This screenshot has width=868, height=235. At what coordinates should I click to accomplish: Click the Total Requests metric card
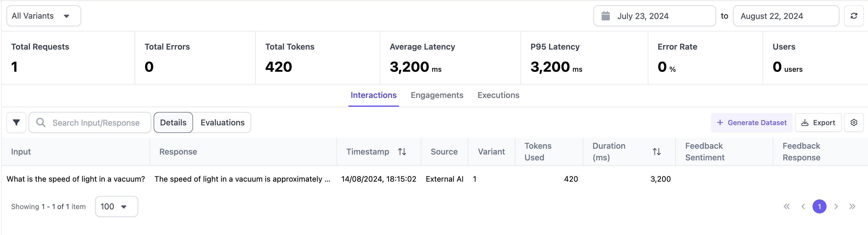[x=68, y=58]
